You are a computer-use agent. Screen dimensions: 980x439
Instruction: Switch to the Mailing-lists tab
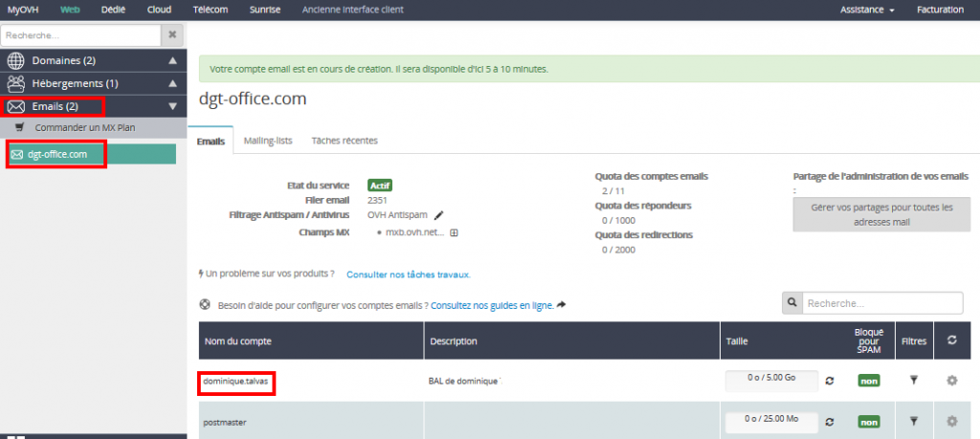click(x=268, y=141)
